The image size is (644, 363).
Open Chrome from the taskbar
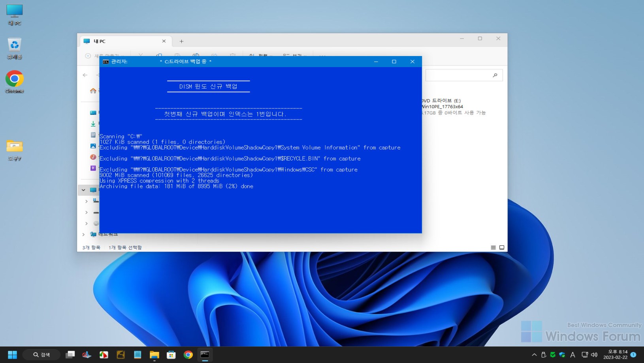[x=188, y=355]
